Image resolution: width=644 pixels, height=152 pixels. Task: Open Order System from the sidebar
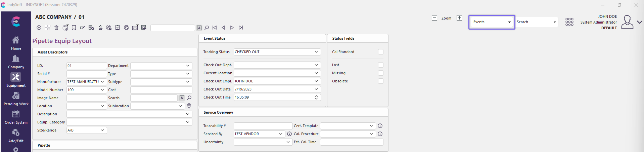click(x=16, y=118)
